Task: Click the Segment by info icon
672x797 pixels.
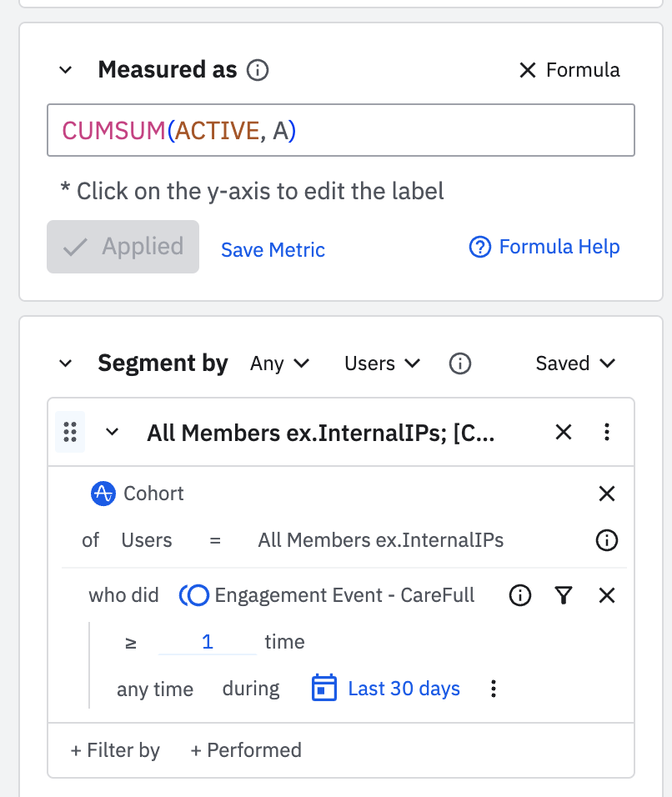Action: [459, 363]
